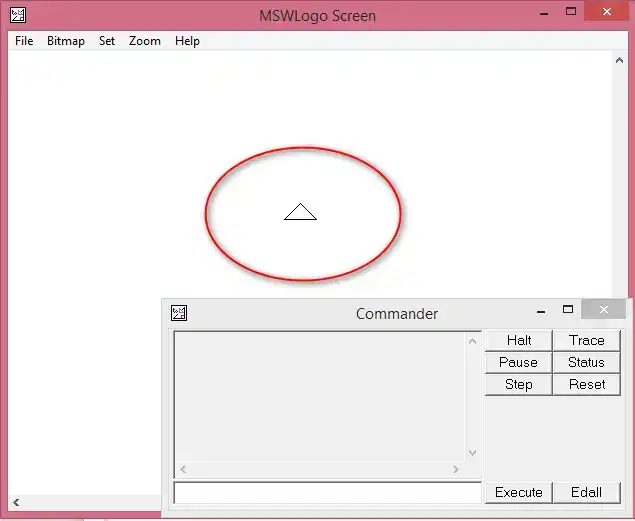The height and width of the screenshot is (521, 635).
Task: Click the Commander window title bar icon
Action: point(179,313)
